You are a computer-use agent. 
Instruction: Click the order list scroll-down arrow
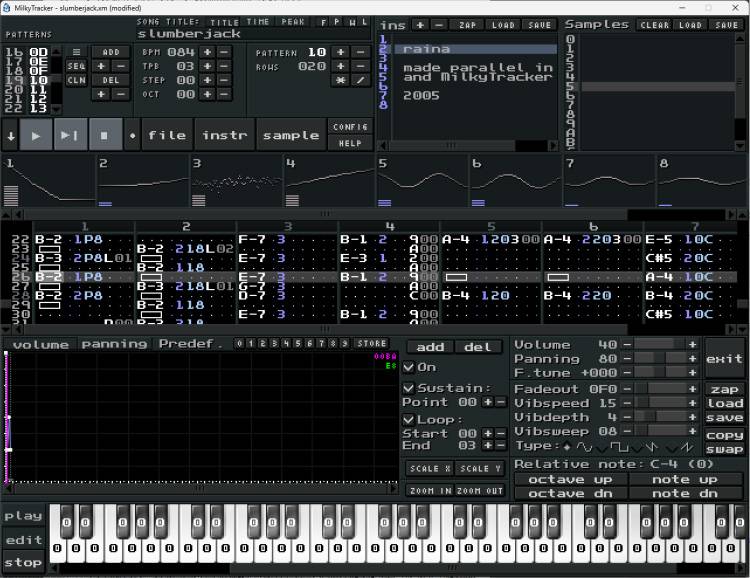tap(56, 109)
